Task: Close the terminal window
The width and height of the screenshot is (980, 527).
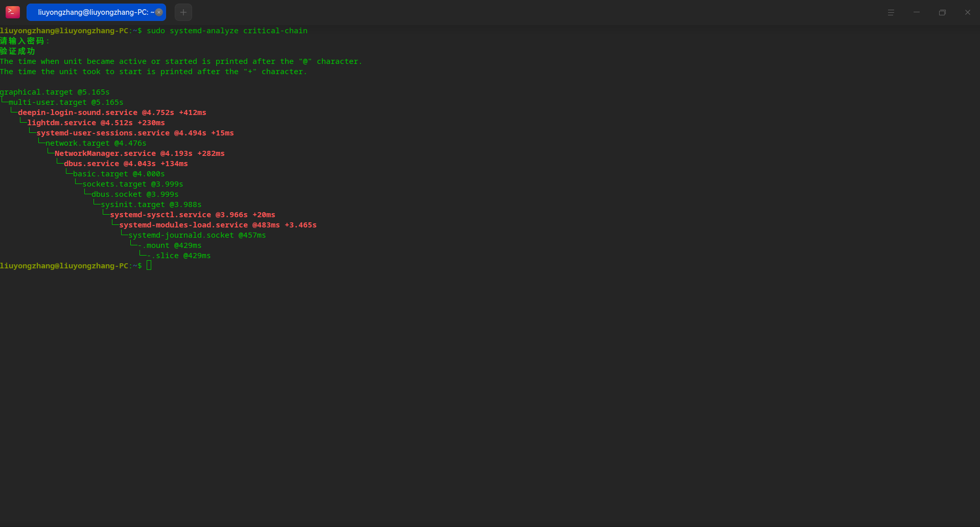Action: click(967, 12)
